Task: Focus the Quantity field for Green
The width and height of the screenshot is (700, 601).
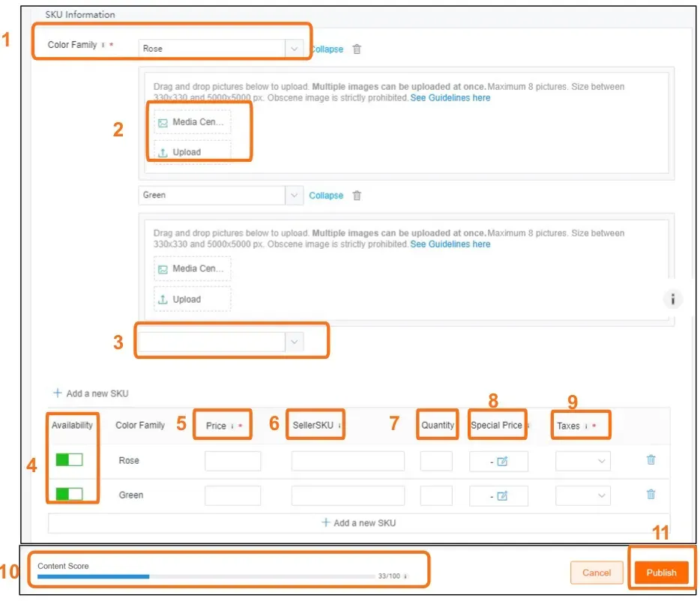Action: [x=436, y=495]
